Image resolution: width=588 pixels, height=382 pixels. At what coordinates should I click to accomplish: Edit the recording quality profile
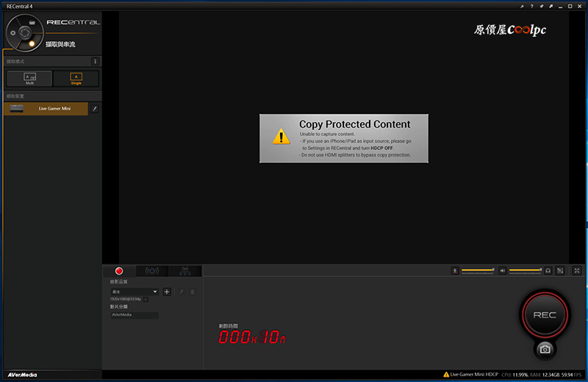[x=182, y=292]
